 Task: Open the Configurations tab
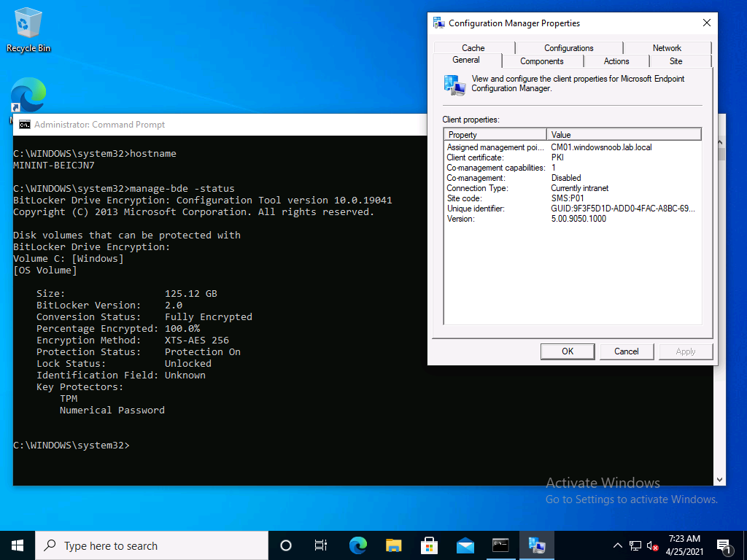(x=569, y=47)
